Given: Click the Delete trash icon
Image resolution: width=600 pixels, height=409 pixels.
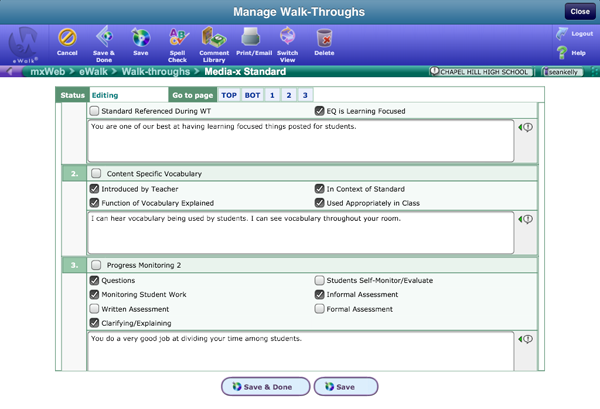Looking at the screenshot, I should coord(324,41).
